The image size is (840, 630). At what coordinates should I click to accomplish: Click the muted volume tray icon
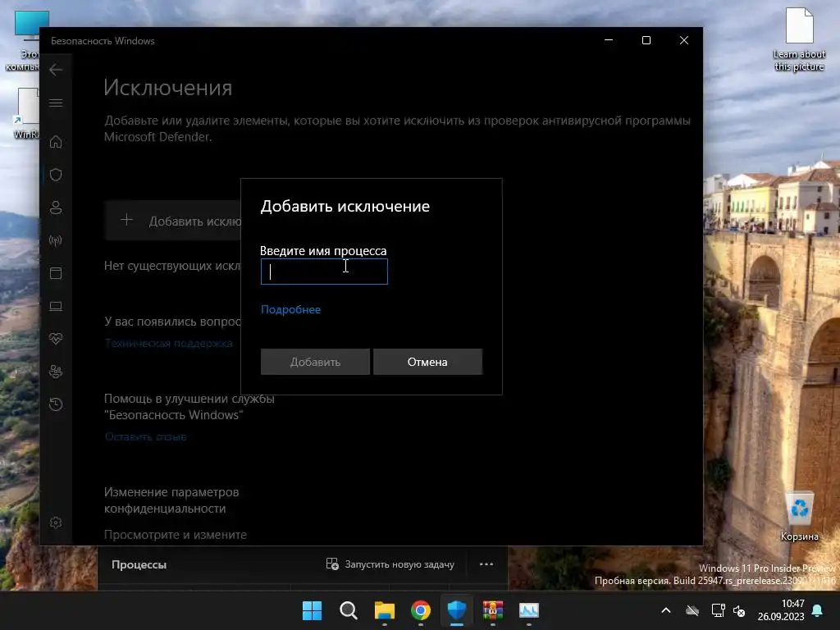coord(739,610)
